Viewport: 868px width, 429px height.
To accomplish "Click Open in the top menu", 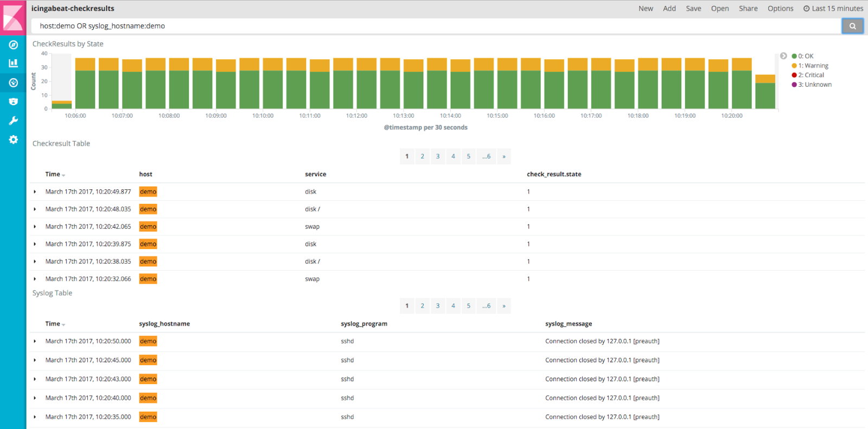I will (720, 9).
